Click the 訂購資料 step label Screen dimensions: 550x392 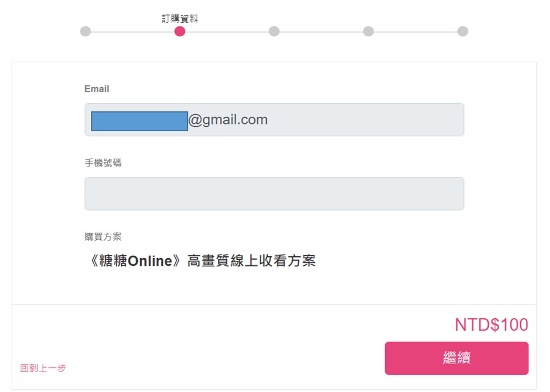tap(180, 19)
